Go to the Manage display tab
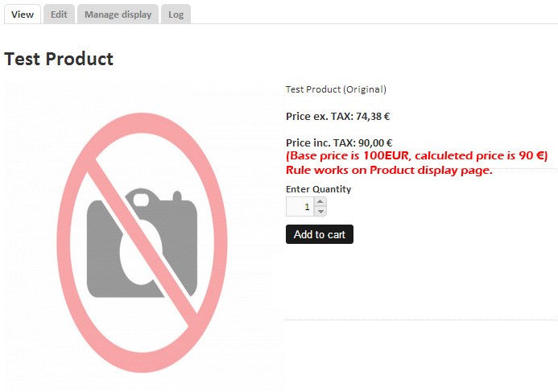The image size is (558, 392). coord(118,14)
